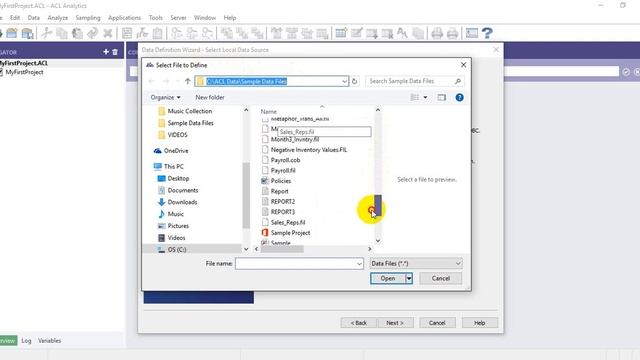
Task: Open the Analyze menu
Action: click(58, 18)
